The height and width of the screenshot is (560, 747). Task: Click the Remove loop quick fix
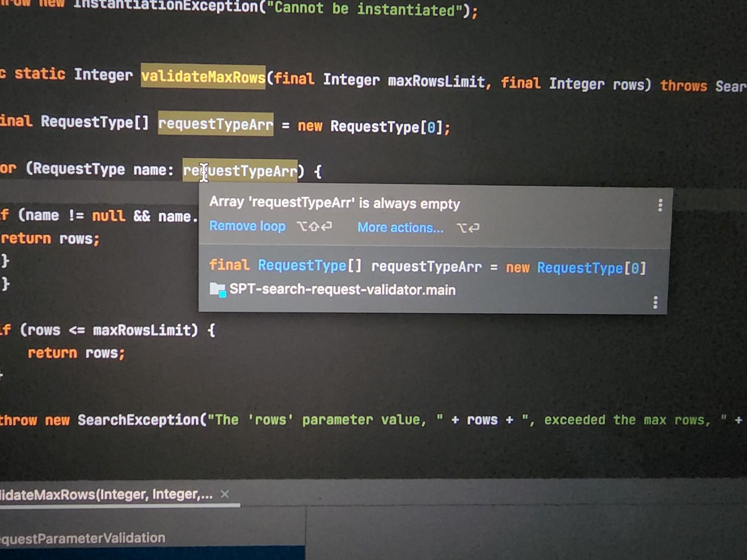247,226
